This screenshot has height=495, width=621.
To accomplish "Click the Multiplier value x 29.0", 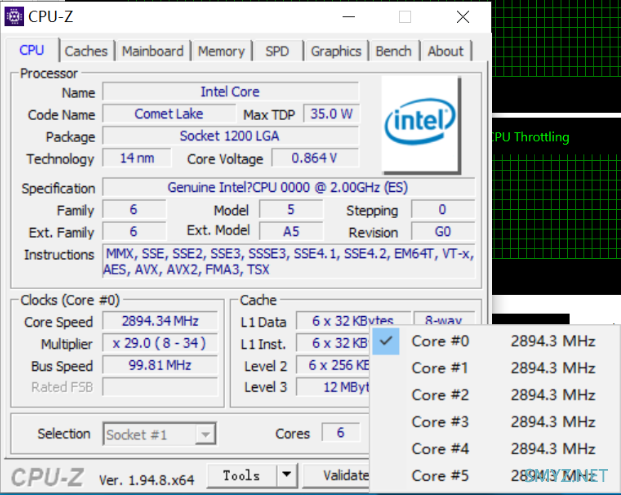I will click(x=160, y=343).
